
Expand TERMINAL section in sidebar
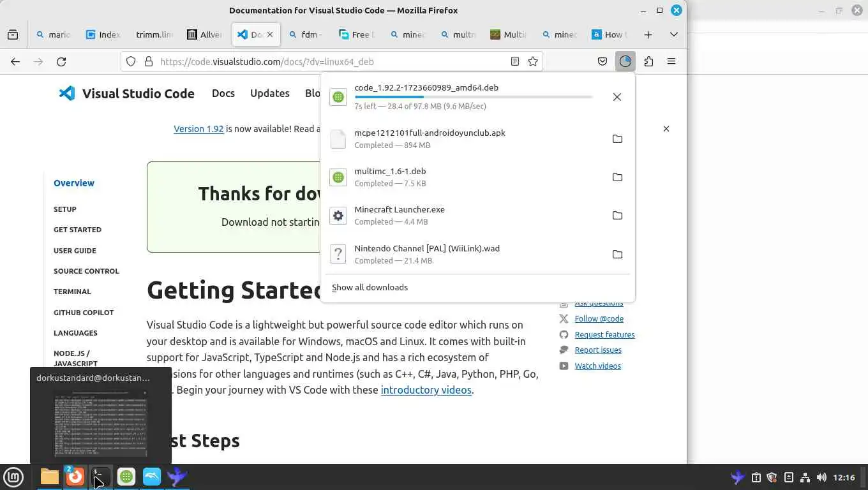(x=72, y=292)
